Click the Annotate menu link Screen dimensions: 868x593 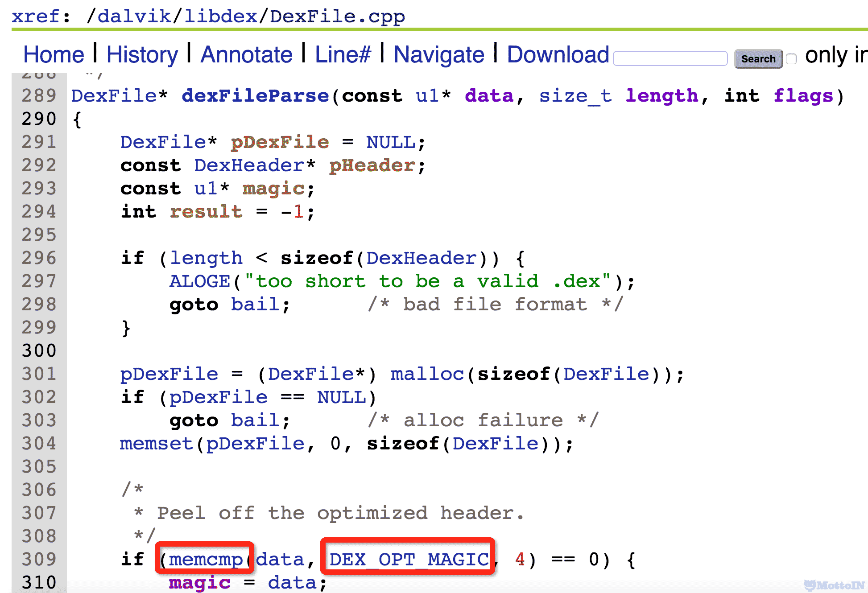[x=246, y=55]
